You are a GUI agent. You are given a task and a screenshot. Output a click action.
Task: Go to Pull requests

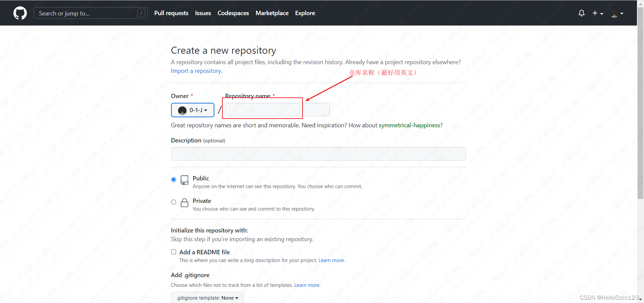(x=171, y=13)
